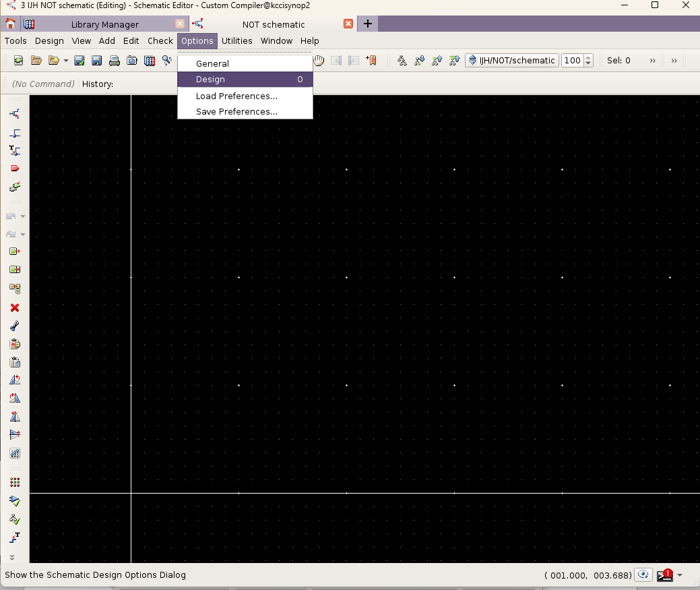
Task: Open the View menu
Action: click(82, 40)
